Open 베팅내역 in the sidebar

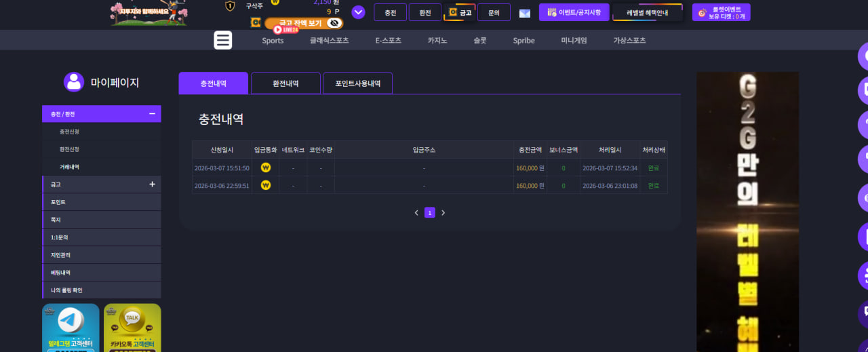click(x=102, y=273)
